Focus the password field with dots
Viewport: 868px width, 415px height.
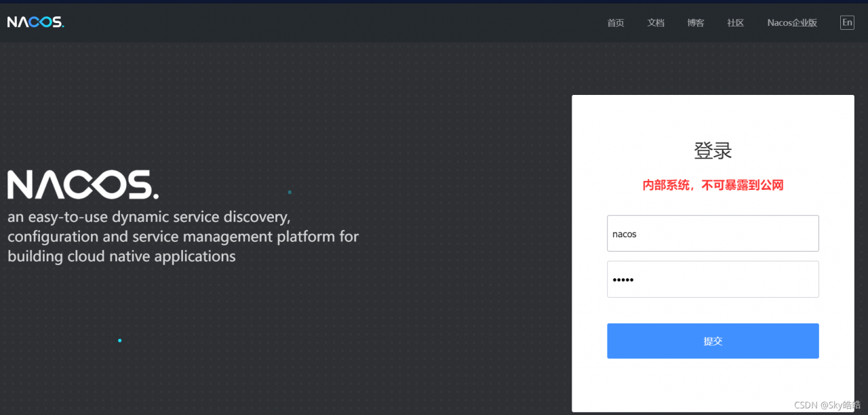pos(713,279)
